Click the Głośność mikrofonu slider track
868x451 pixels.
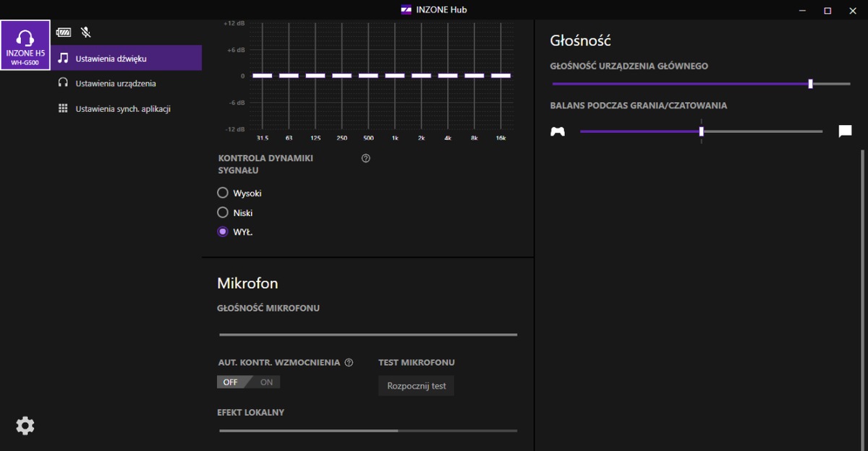(x=368, y=335)
